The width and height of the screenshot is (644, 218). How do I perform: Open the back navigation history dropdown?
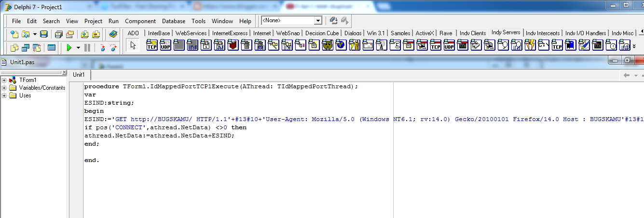(636, 75)
